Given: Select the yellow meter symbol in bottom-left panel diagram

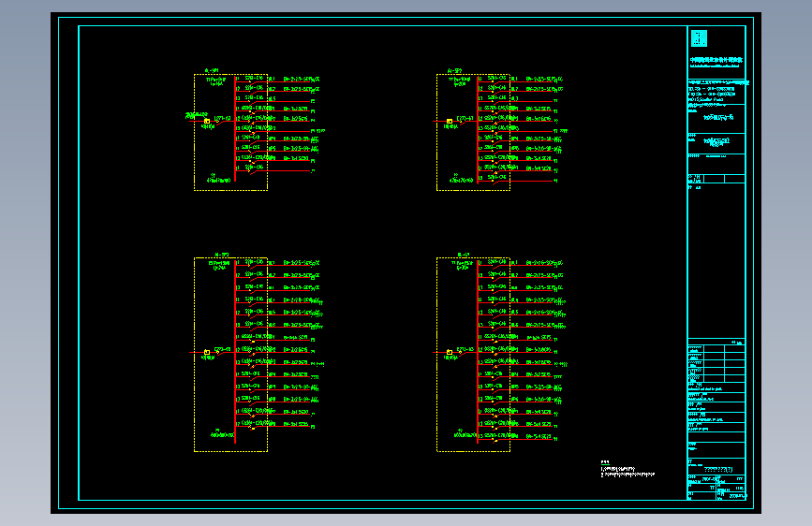Looking at the screenshot, I should click(x=207, y=352).
